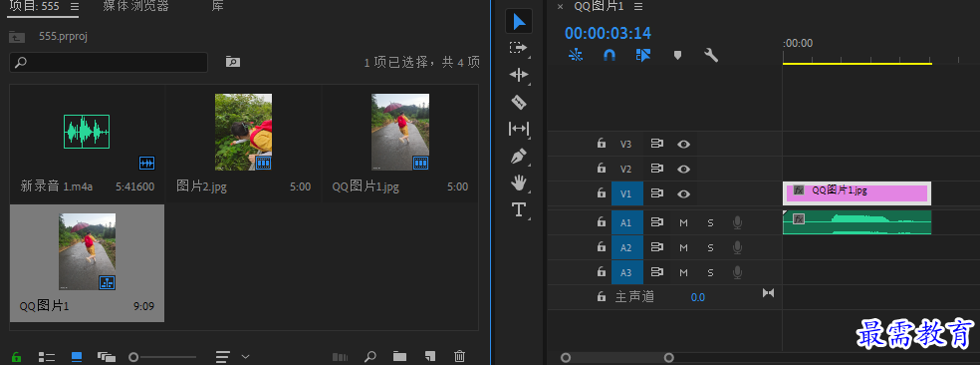Switch project panel to Freeform view
The height and width of the screenshot is (365, 980).
click(107, 357)
